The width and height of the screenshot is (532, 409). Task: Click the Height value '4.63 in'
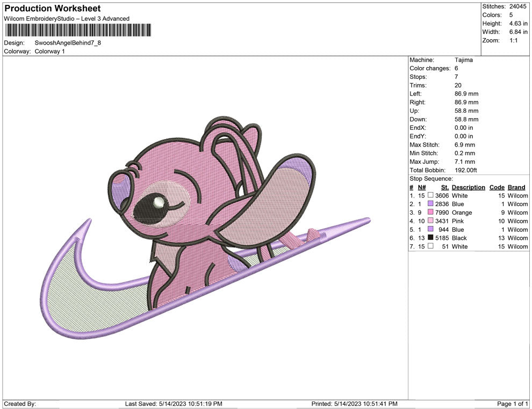point(518,24)
